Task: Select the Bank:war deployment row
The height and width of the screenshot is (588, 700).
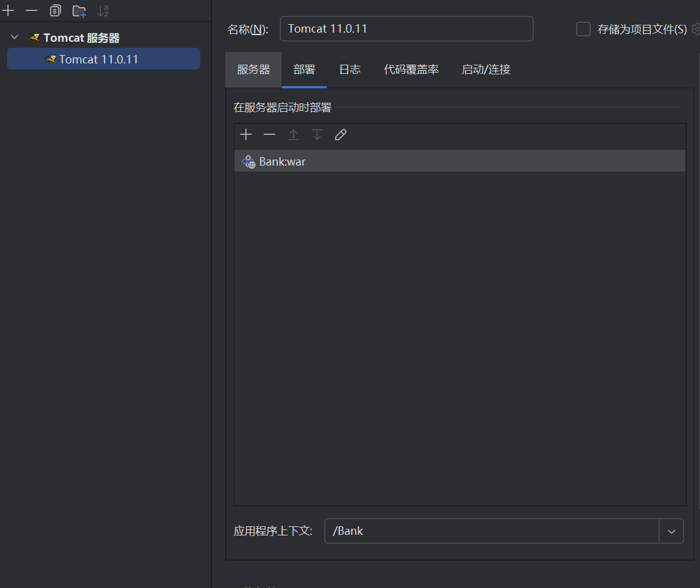Action: click(x=460, y=161)
